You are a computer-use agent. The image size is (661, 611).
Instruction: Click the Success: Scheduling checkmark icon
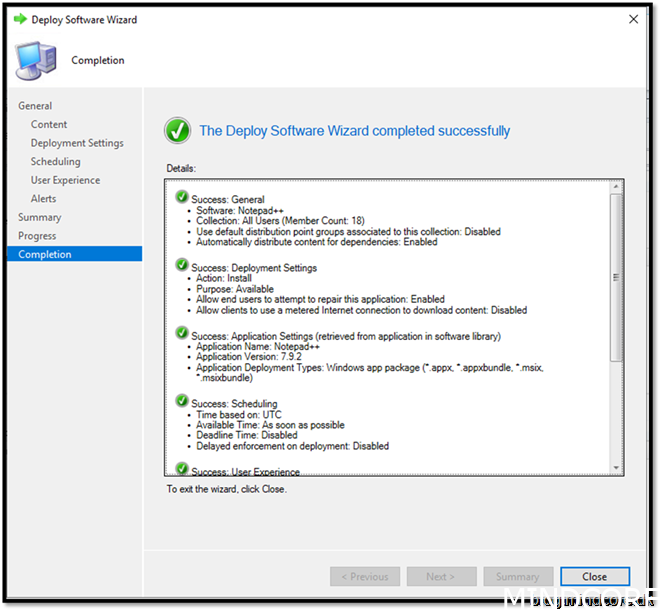pyautogui.click(x=181, y=402)
